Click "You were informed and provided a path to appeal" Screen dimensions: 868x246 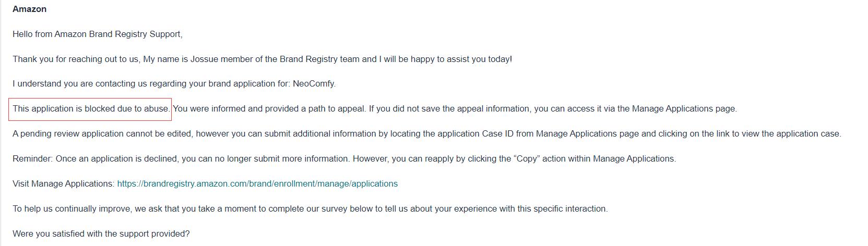pyautogui.click(x=269, y=109)
